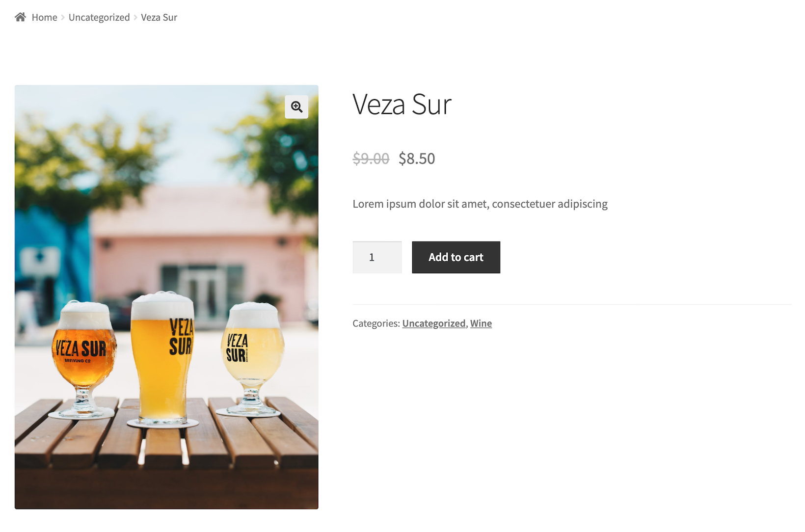The height and width of the screenshot is (532, 805).
Task: Open the Uncategorized category link under product
Action: [x=434, y=323]
